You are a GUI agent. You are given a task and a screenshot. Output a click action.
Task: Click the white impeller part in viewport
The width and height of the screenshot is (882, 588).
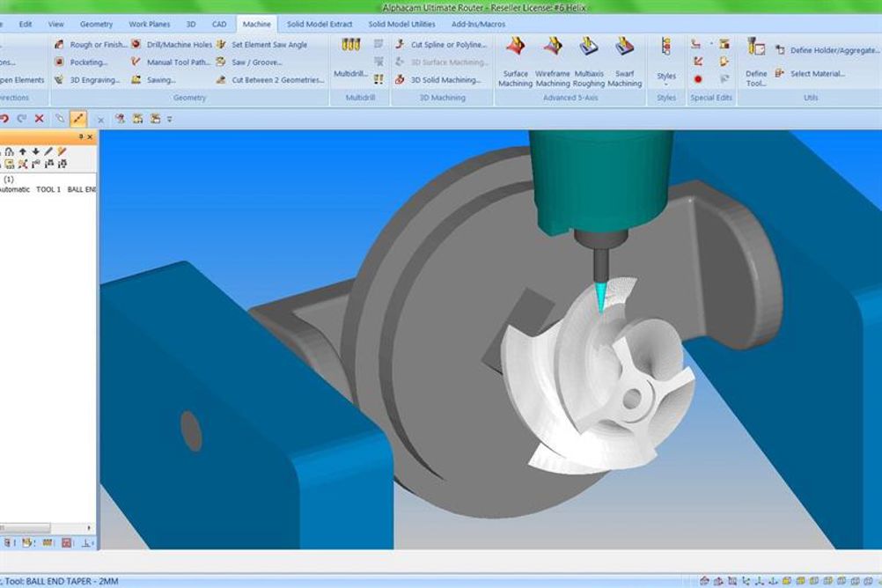[x=598, y=376]
